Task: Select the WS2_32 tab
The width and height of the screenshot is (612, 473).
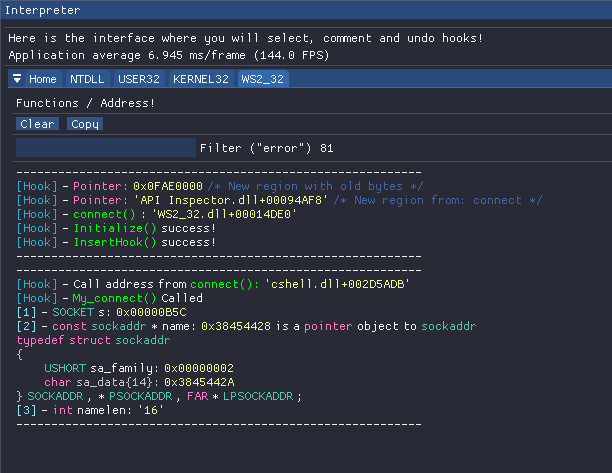Action: 263,79
